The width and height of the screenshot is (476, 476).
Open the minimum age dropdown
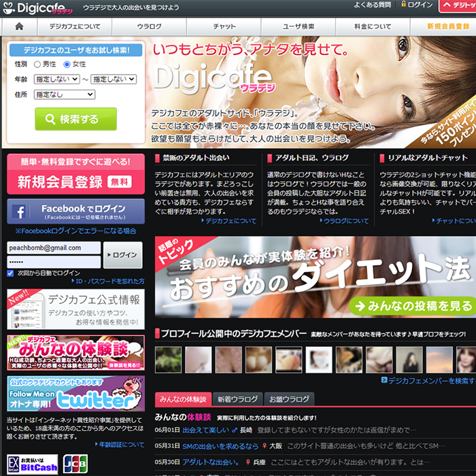click(x=56, y=80)
